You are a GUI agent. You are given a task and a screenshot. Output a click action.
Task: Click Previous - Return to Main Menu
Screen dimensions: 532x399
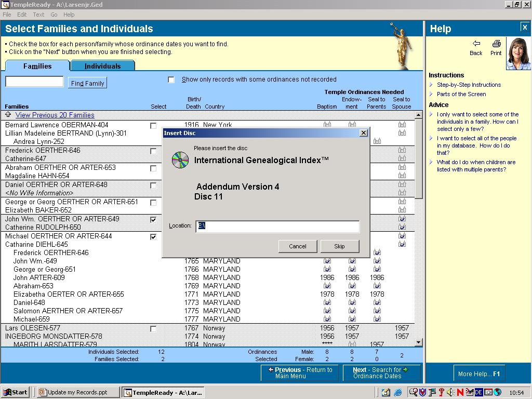point(300,373)
